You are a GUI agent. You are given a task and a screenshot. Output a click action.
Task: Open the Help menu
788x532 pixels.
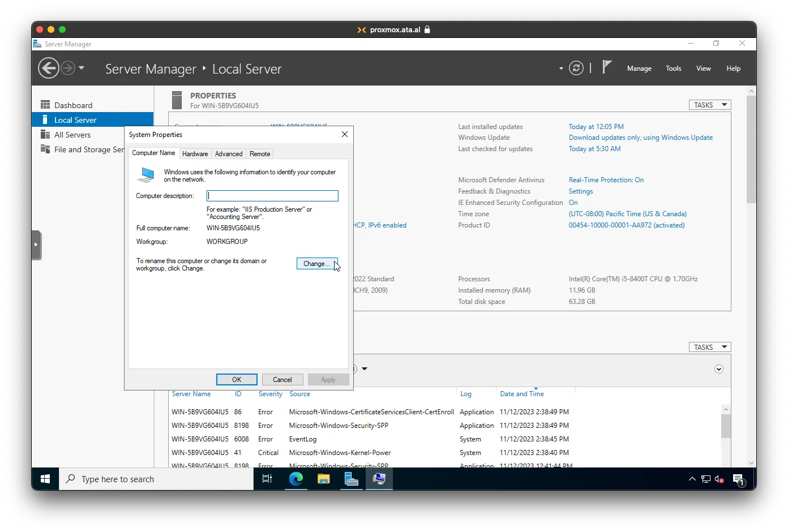(x=733, y=68)
